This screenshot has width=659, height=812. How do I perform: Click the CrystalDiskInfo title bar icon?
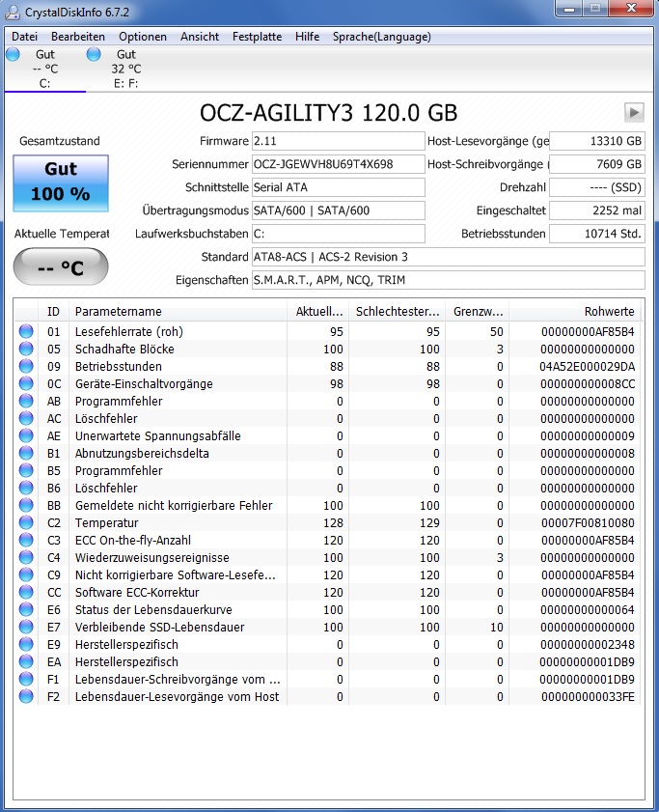click(13, 12)
